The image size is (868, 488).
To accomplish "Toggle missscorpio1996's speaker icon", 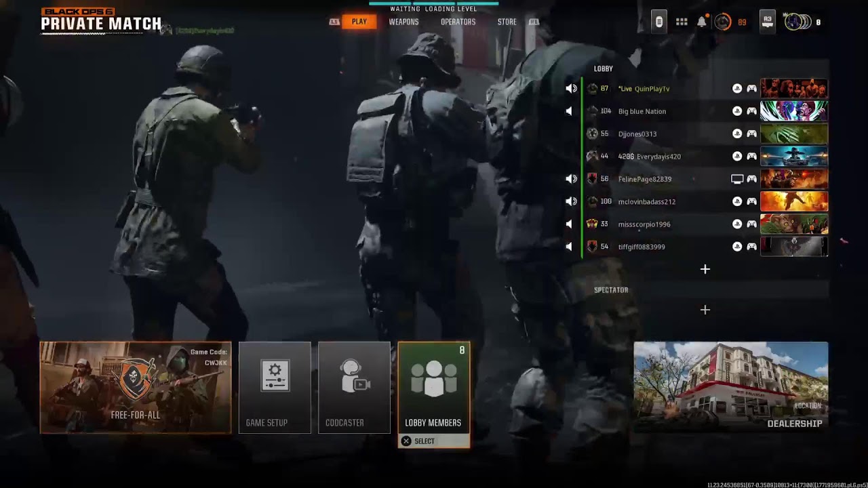I will 569,224.
